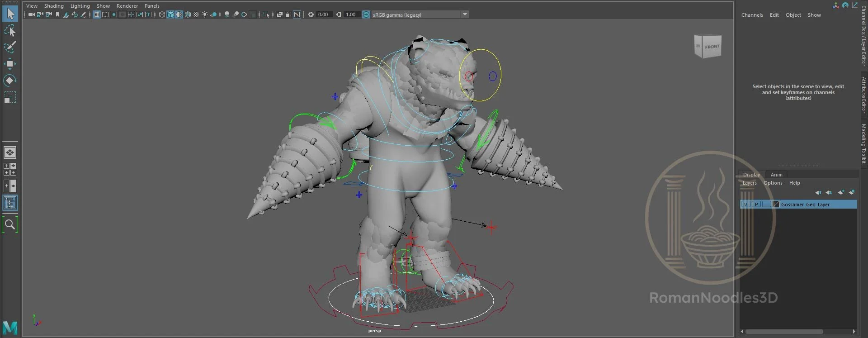
Task: Switch to the Anim layers tab
Action: pyautogui.click(x=776, y=175)
